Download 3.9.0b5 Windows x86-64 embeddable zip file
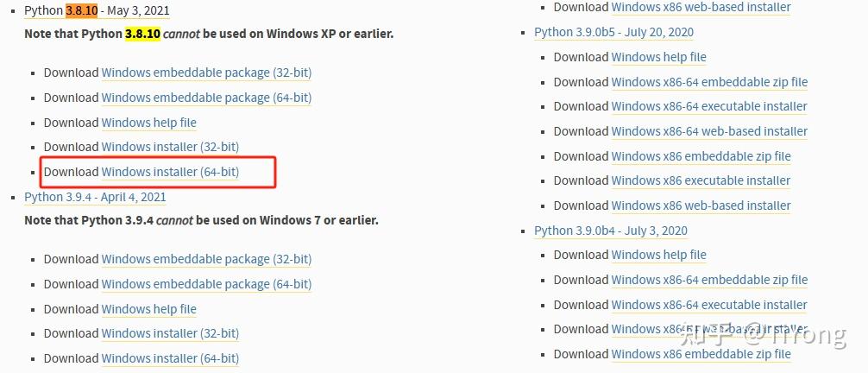Viewport: 868px width, 373px height. (x=709, y=82)
